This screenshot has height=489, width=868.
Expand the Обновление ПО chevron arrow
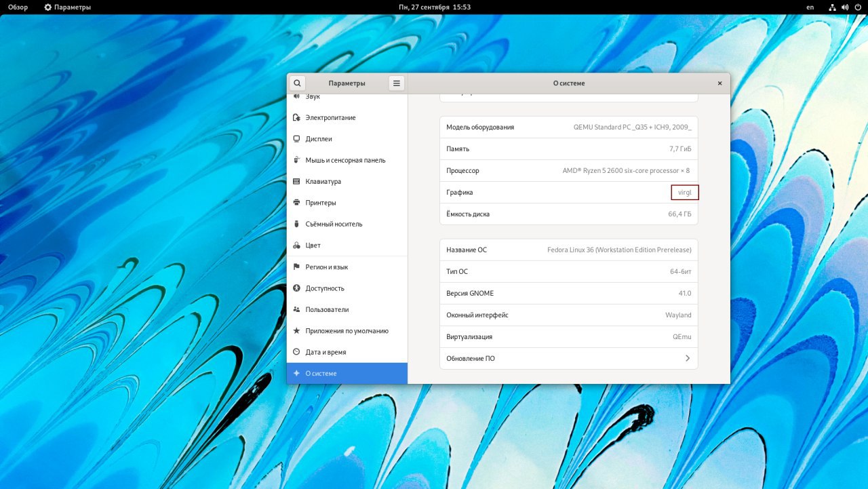click(x=687, y=358)
